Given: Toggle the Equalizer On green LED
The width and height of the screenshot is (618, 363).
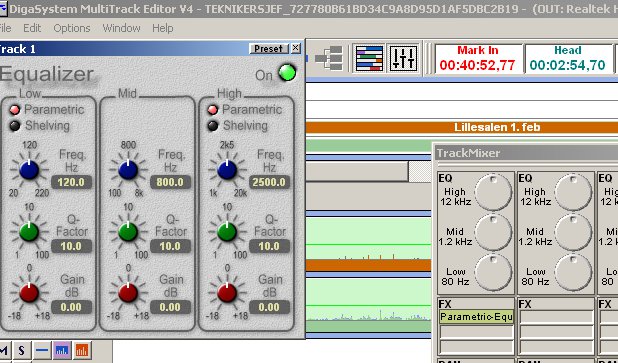Looking at the screenshot, I should tap(287, 73).
